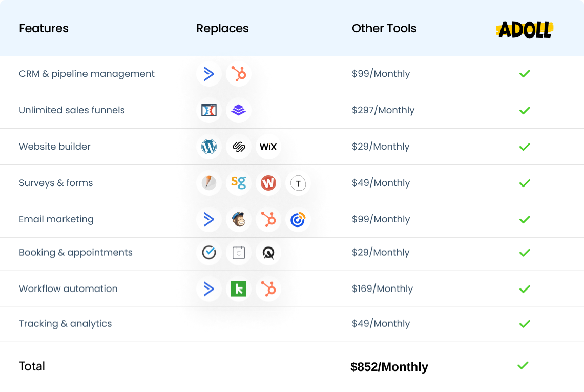Click the green checkmark in the Tracking & analytics row

pos(525,324)
